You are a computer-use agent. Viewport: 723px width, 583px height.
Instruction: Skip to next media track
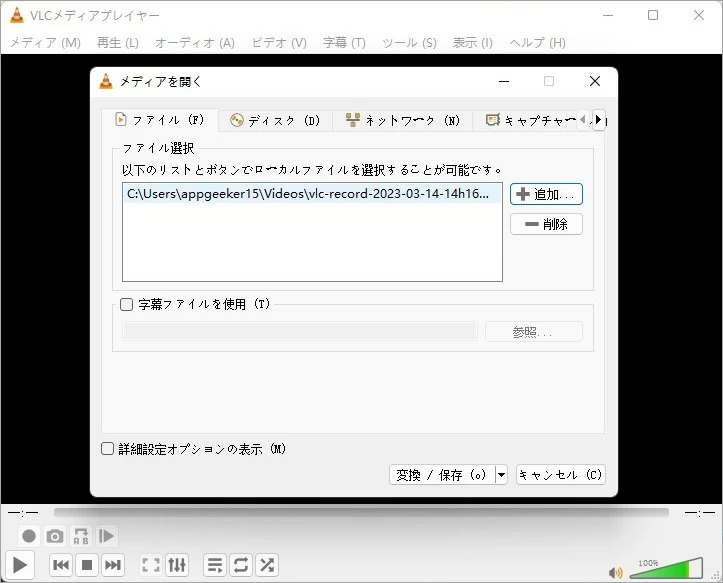(x=113, y=565)
